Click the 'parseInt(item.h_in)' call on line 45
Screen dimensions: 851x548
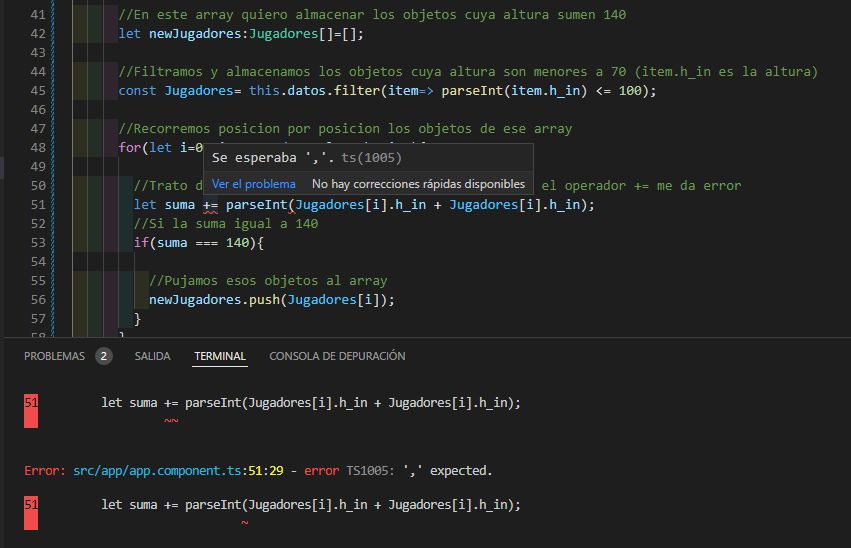click(514, 91)
